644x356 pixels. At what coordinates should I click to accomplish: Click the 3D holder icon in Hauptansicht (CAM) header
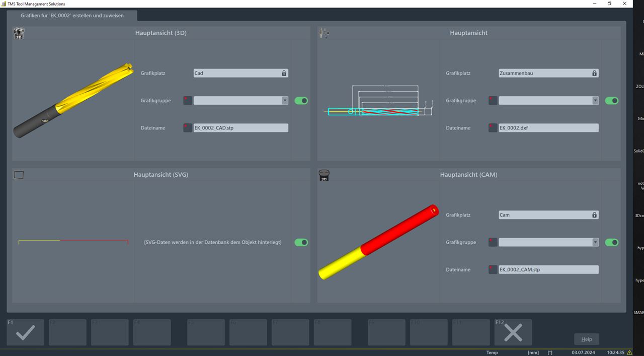coord(324,175)
